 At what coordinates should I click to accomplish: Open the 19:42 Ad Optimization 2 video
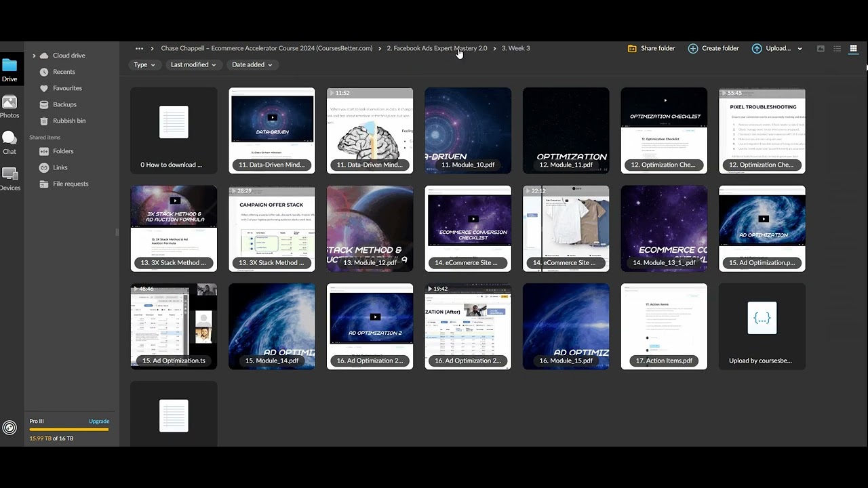[x=468, y=327]
